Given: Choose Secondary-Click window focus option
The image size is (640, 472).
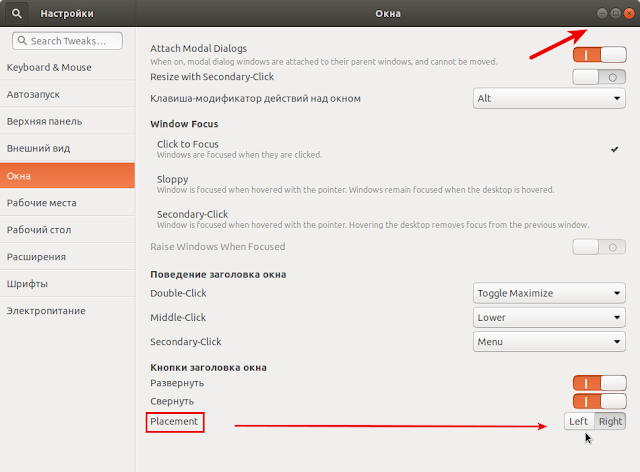Looking at the screenshot, I should click(x=387, y=219).
